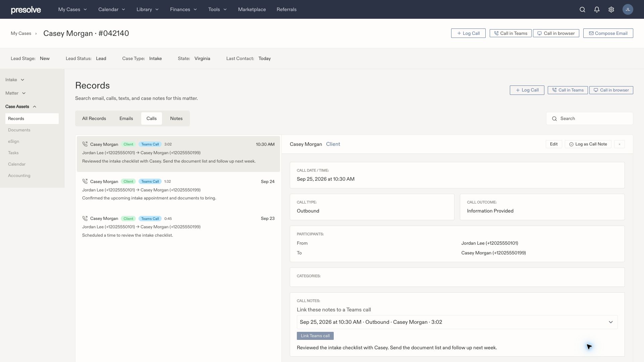Screen dimensions: 644x362
Task: Click Call in Teams in Records section
Action: coord(568,90)
